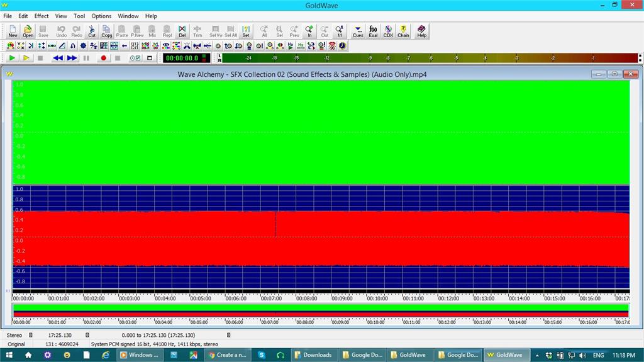The height and width of the screenshot is (362, 644).
Task: Click the Paste toolbar icon
Action: point(121,31)
